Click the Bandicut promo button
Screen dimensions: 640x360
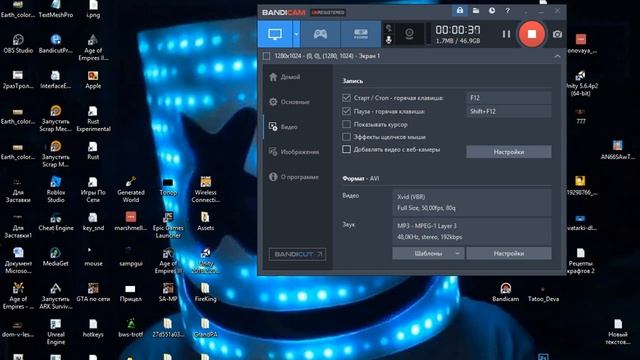tap(297, 254)
